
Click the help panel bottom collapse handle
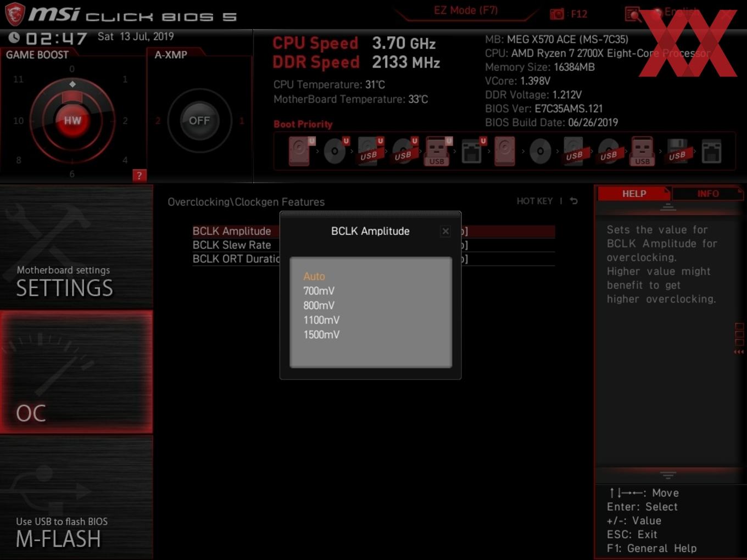668,475
